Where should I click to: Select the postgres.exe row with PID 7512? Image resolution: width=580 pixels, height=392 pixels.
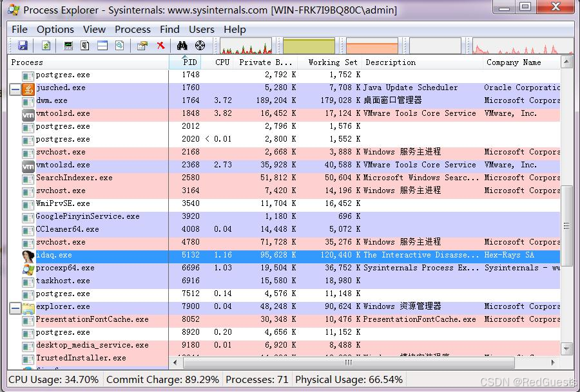pos(284,295)
